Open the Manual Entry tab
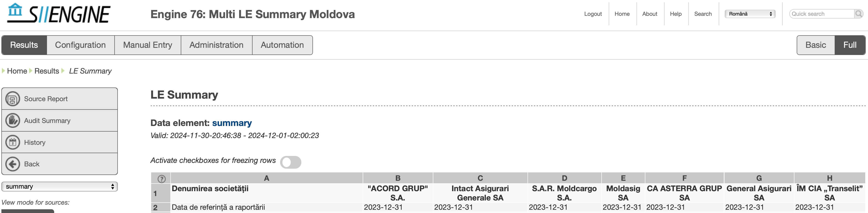This screenshot has height=213, width=868. pyautogui.click(x=148, y=45)
